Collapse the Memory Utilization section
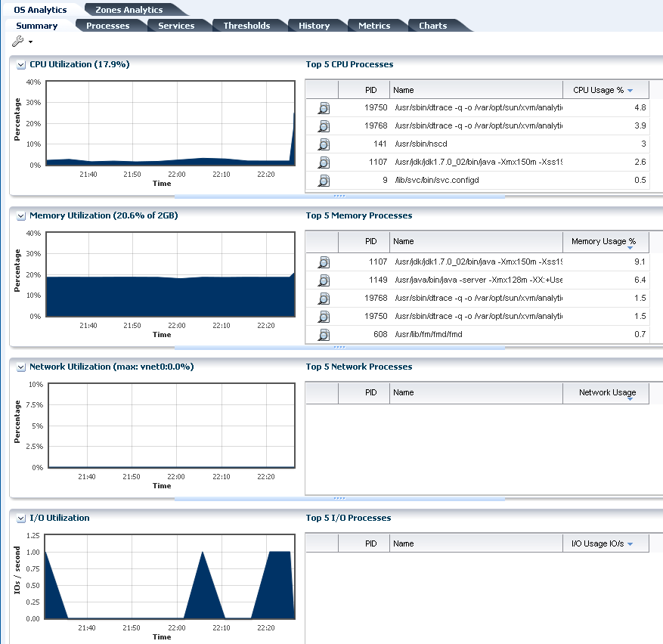The width and height of the screenshot is (663, 644). (x=20, y=215)
